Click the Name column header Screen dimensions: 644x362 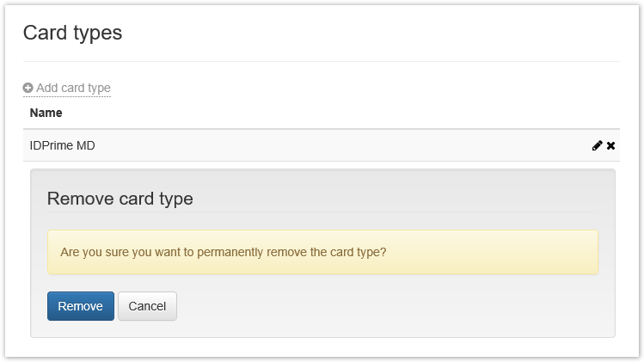(46, 113)
